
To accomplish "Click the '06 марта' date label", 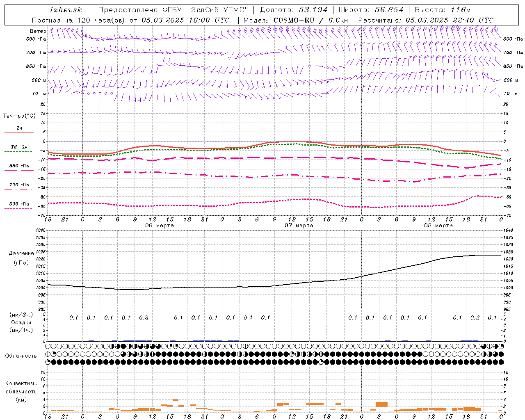I will click(160, 226).
